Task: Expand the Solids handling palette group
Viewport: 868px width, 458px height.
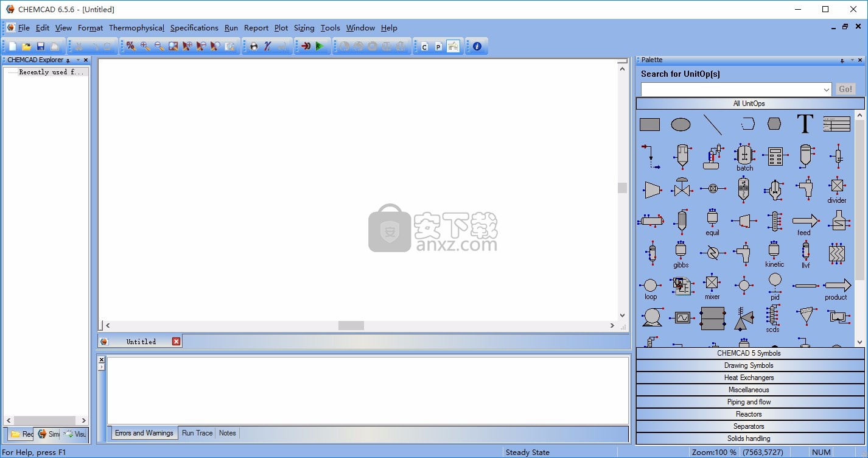Action: click(x=750, y=439)
